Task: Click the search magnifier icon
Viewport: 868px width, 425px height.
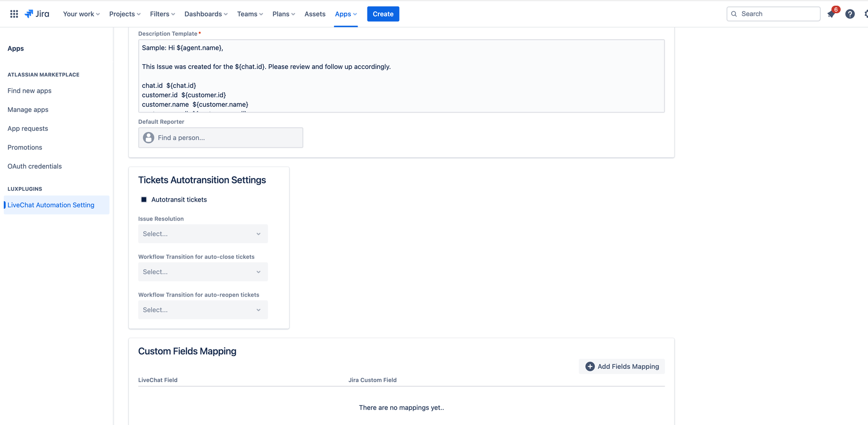Action: (734, 14)
